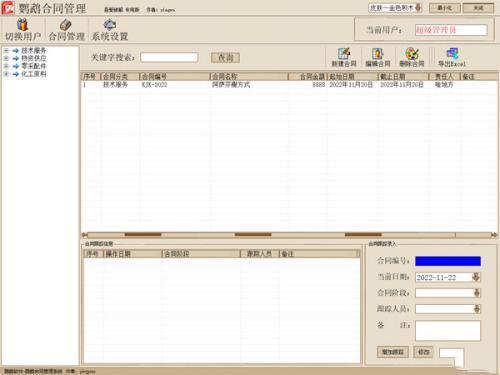Screen dimensions: 500x375
Task: Expand the 物资供应 tree node
Action: [x=6, y=58]
